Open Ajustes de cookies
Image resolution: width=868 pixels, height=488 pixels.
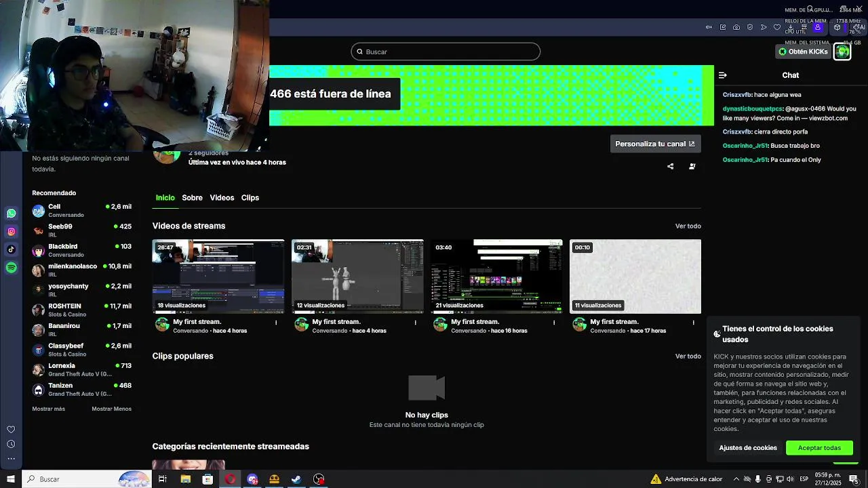pos(748,448)
